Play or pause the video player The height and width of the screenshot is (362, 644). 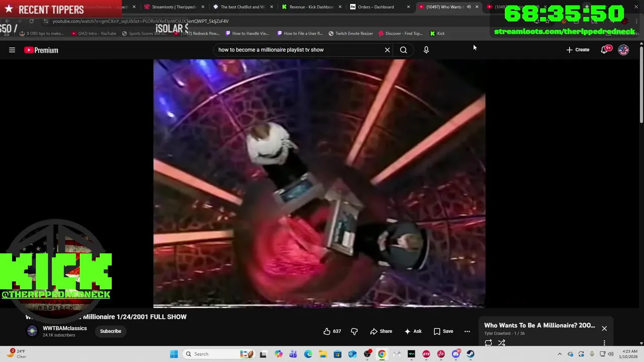[x=319, y=183]
